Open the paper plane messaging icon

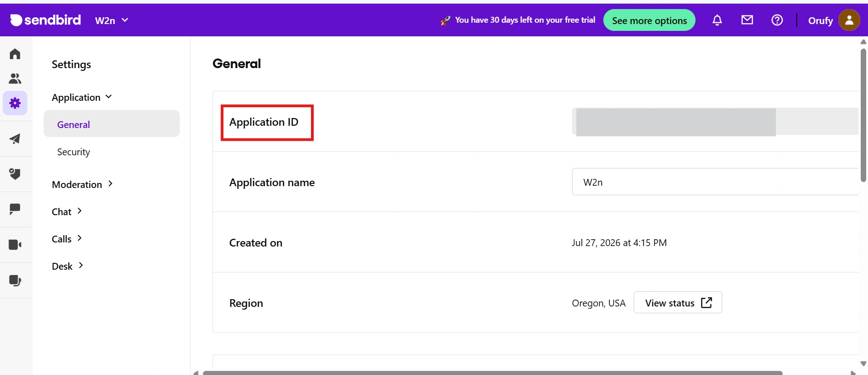click(x=15, y=138)
